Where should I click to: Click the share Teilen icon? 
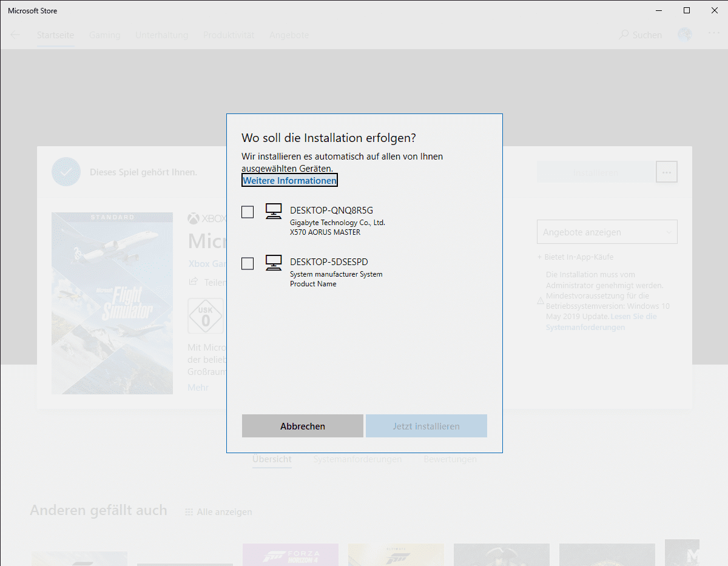(194, 281)
